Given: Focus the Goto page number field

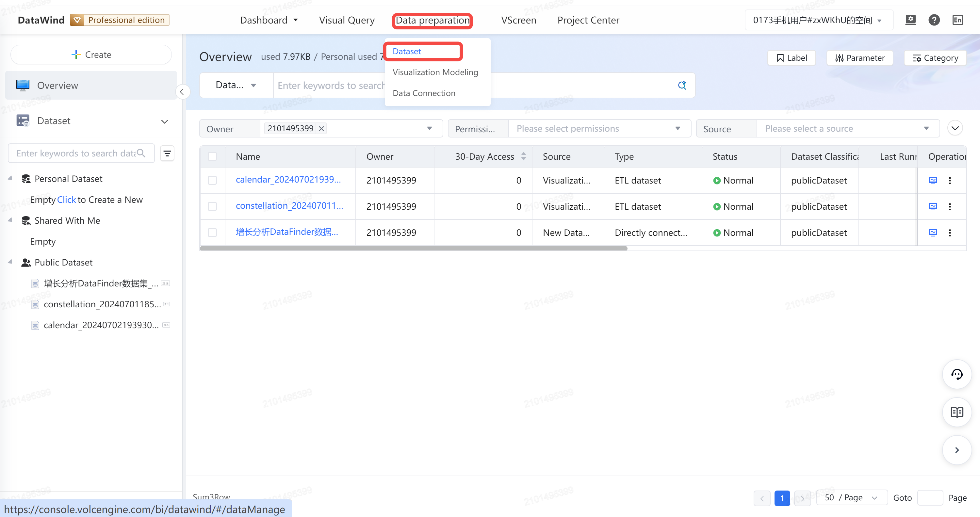Looking at the screenshot, I should (930, 498).
